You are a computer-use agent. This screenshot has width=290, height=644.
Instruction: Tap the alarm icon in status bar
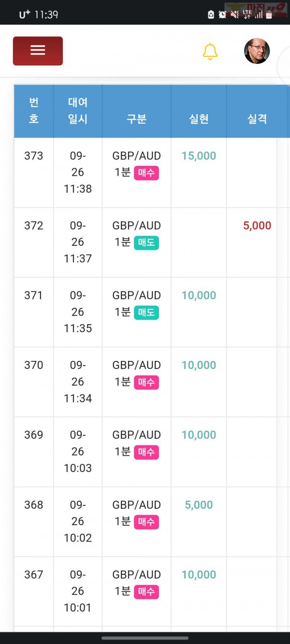(222, 14)
